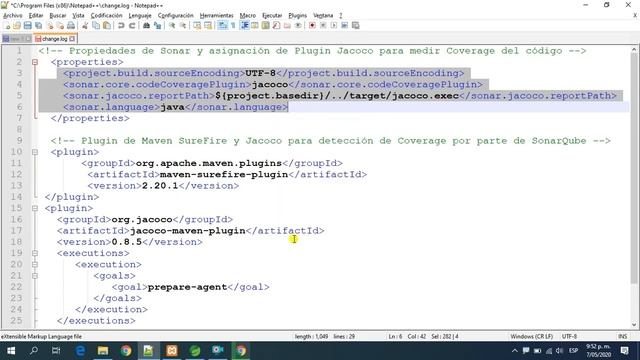Image resolution: width=640 pixels, height=360 pixels.
Task: Play back the recorded macro
Action: (333, 25)
